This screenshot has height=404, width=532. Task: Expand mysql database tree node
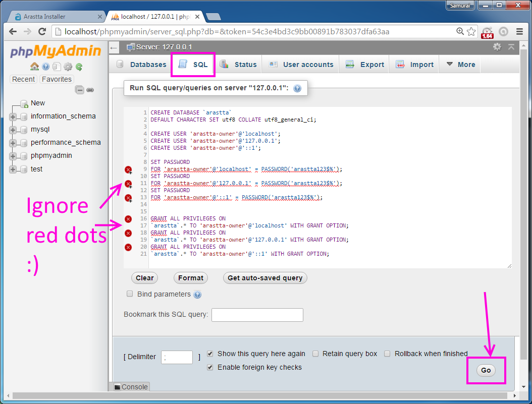pos(13,130)
